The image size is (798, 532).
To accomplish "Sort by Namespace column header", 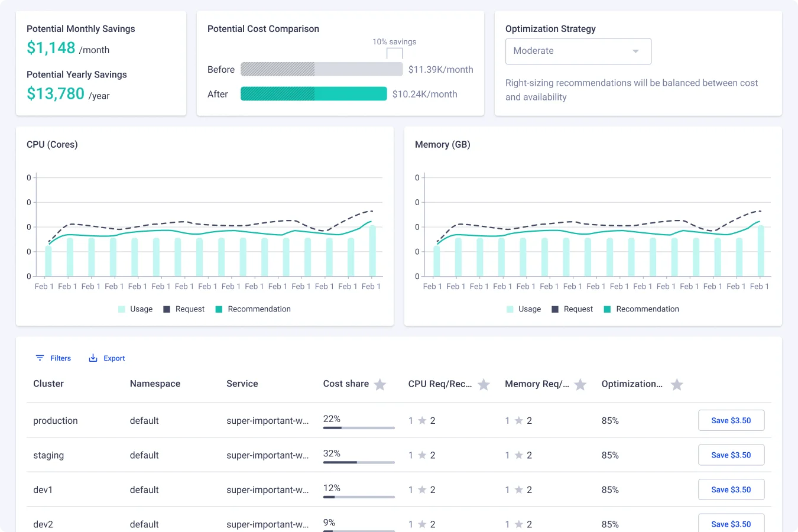I will pos(155,384).
